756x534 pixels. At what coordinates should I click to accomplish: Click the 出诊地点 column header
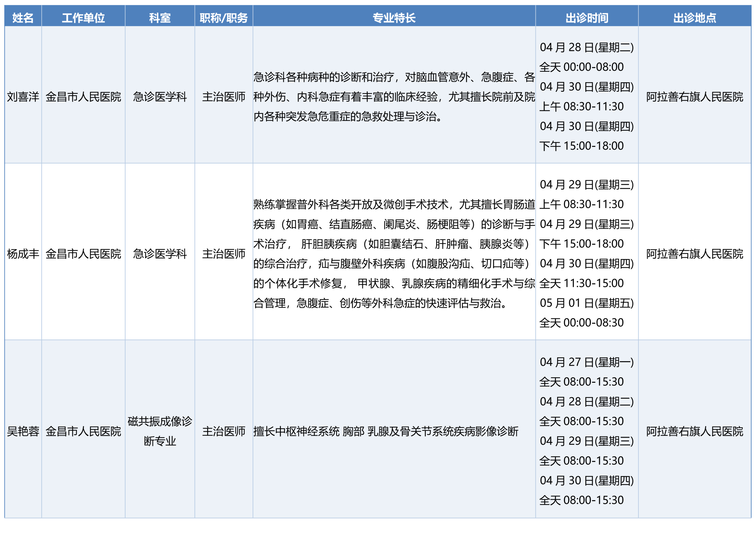(694, 17)
